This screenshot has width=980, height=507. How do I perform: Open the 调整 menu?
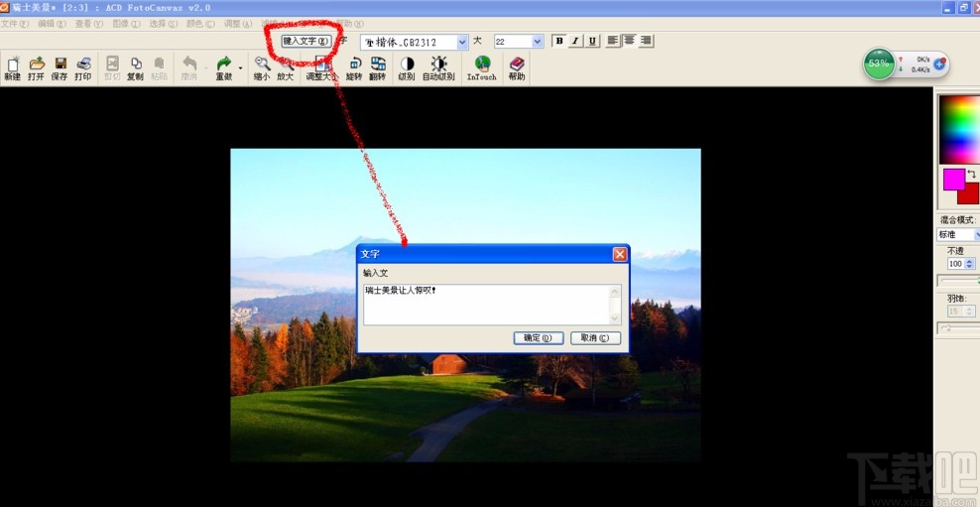[238, 24]
